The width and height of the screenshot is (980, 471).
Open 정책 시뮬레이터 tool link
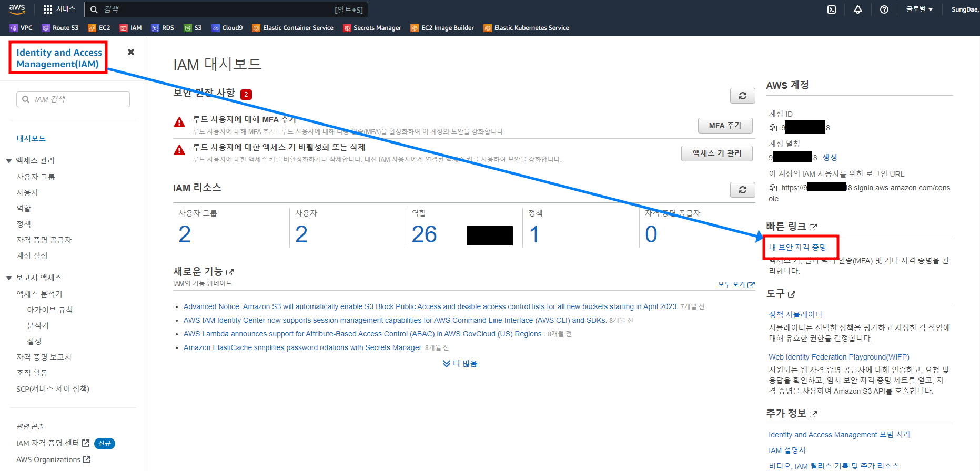[x=795, y=314]
